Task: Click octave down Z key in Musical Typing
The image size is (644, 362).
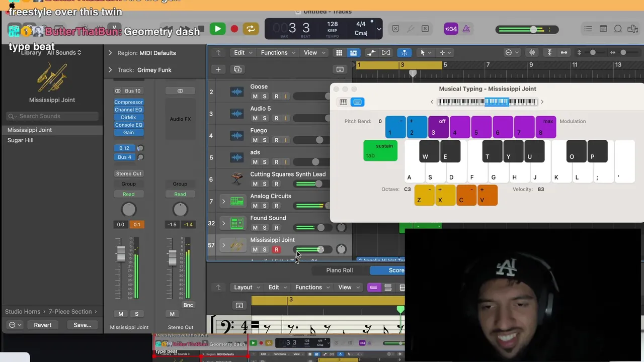Action: click(424, 195)
